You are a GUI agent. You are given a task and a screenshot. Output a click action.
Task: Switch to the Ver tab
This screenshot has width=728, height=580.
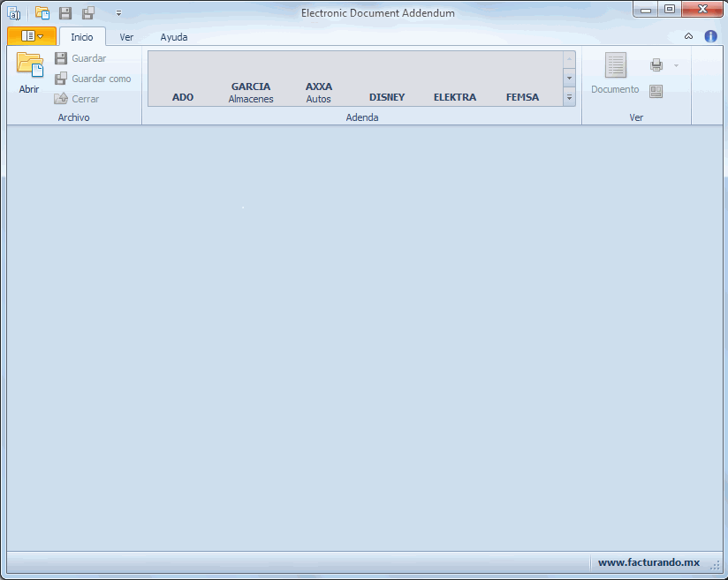(x=126, y=37)
